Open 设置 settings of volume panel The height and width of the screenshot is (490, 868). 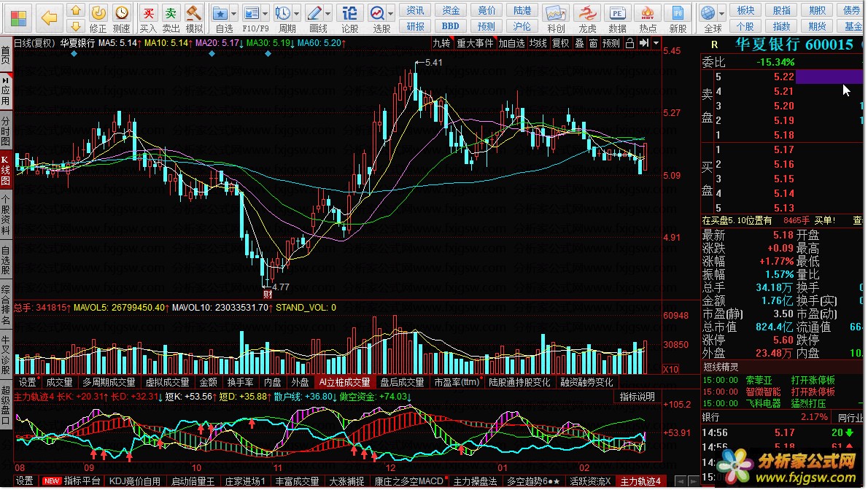27,382
